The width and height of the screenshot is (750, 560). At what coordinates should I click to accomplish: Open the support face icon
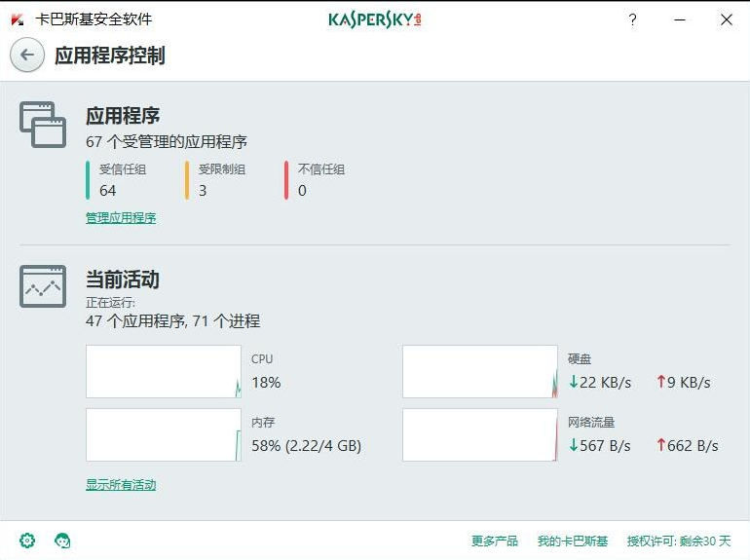(x=62, y=541)
